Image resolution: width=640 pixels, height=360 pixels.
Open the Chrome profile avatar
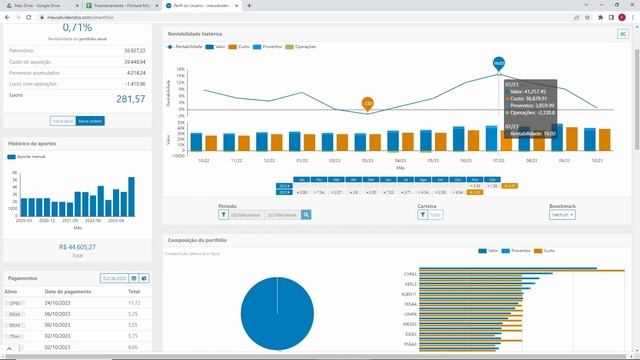pos(622,18)
